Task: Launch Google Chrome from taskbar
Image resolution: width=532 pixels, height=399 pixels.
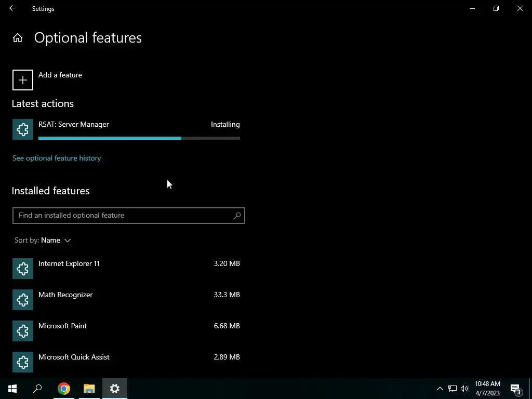Action: coord(64,389)
